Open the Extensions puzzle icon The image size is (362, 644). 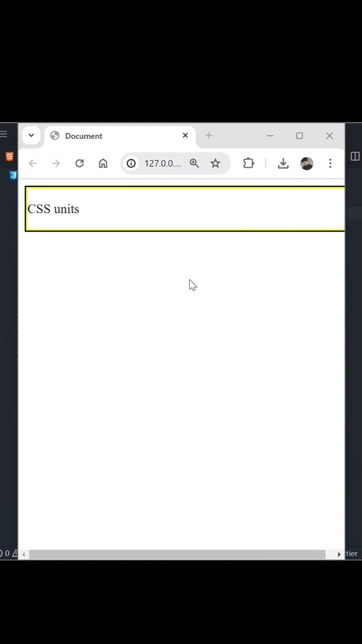(x=248, y=163)
